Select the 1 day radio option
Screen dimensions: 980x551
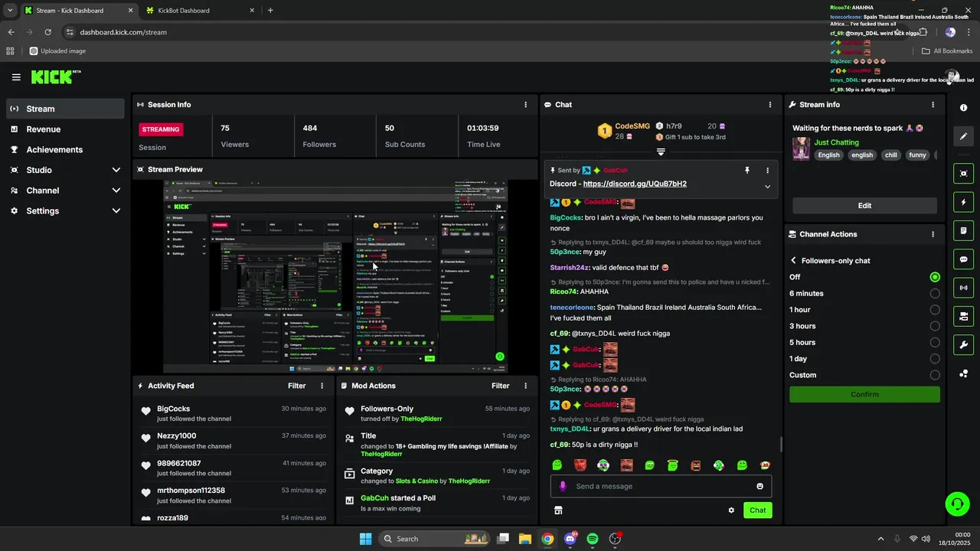[935, 358]
